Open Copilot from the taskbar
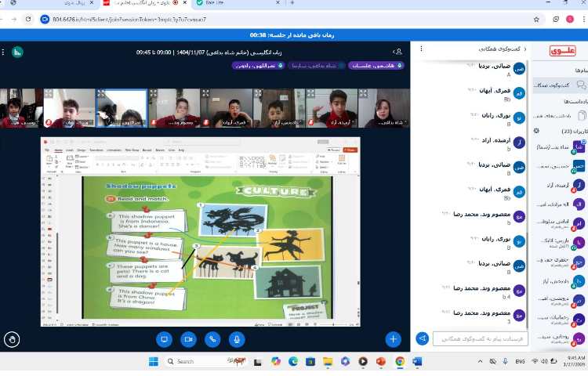 276,361
